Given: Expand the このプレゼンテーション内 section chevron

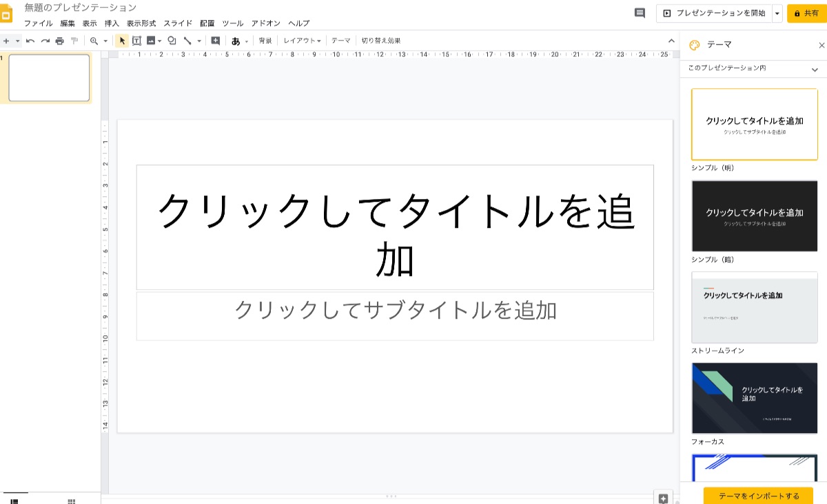Looking at the screenshot, I should coord(815,70).
